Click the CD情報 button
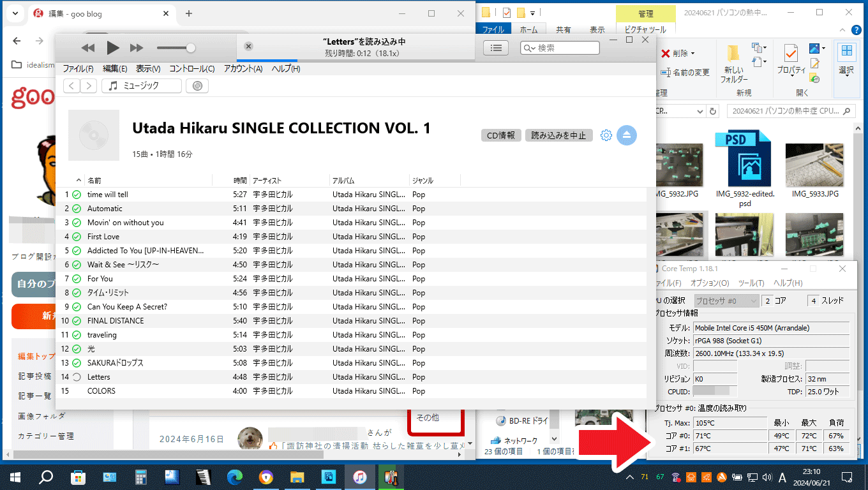Image resolution: width=868 pixels, height=490 pixels. click(501, 135)
